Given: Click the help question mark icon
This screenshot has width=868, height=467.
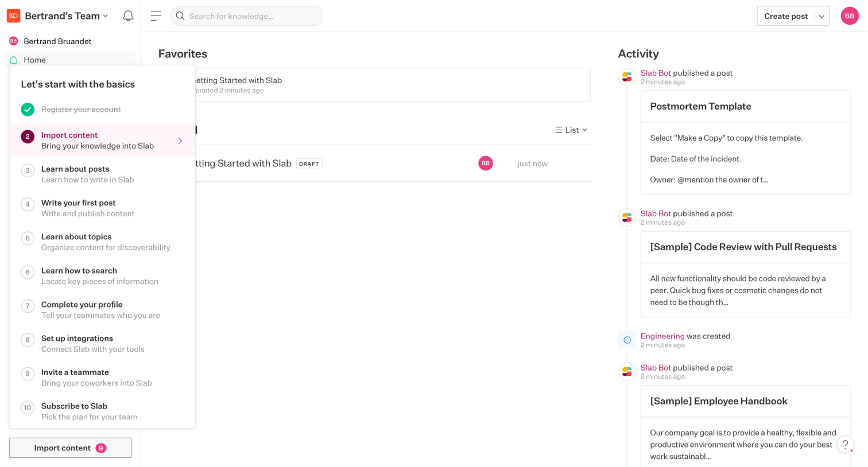Looking at the screenshot, I should tap(845, 445).
